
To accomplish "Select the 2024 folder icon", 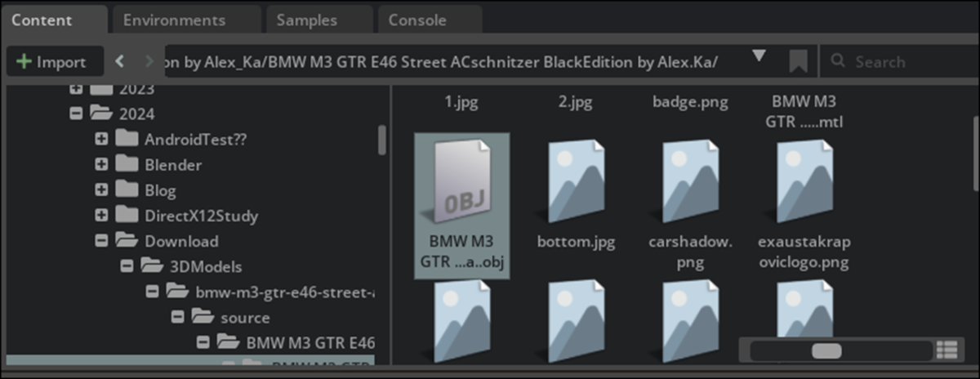I will click(100, 114).
